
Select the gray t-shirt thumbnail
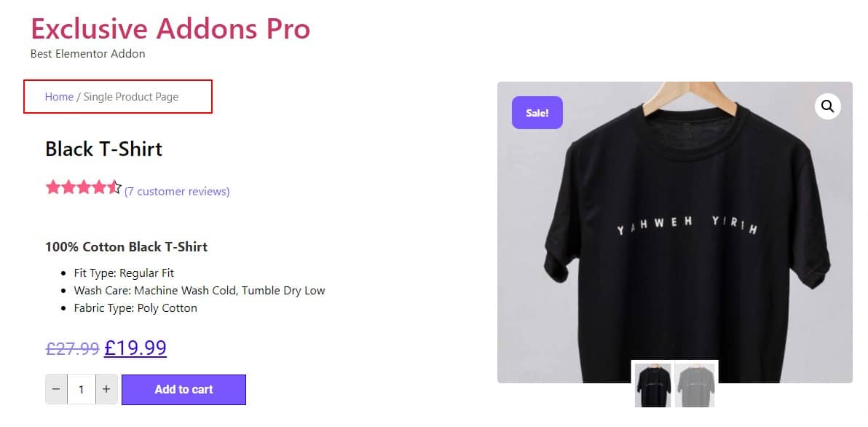[x=695, y=385]
